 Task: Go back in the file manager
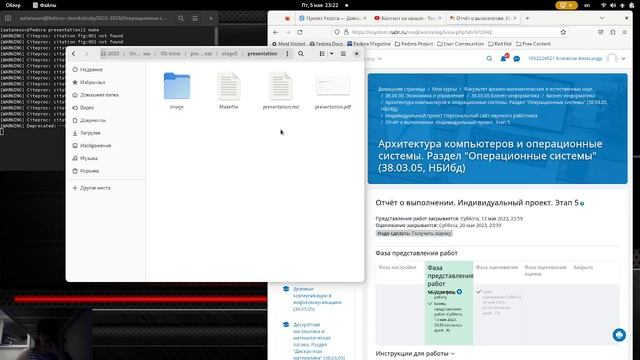coord(73,53)
